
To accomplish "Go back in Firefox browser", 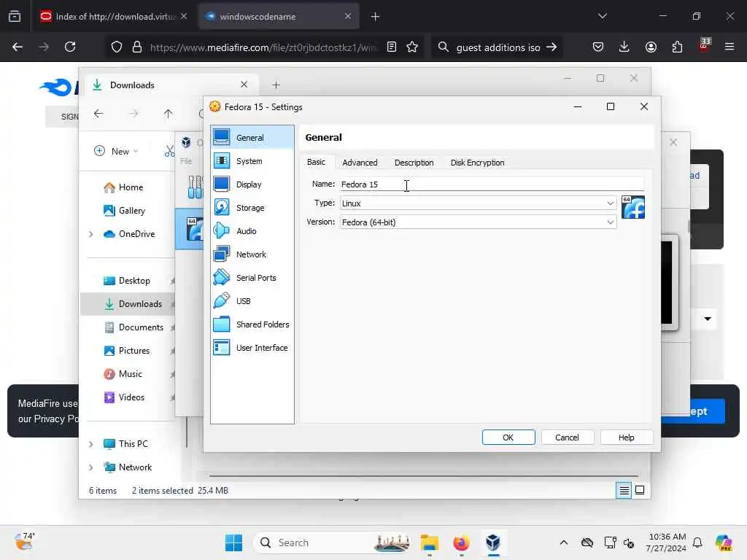I will point(18,47).
